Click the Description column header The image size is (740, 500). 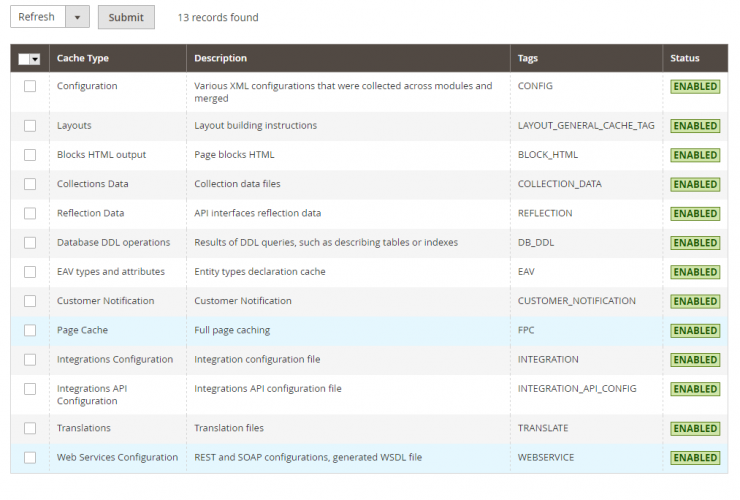[x=220, y=58]
